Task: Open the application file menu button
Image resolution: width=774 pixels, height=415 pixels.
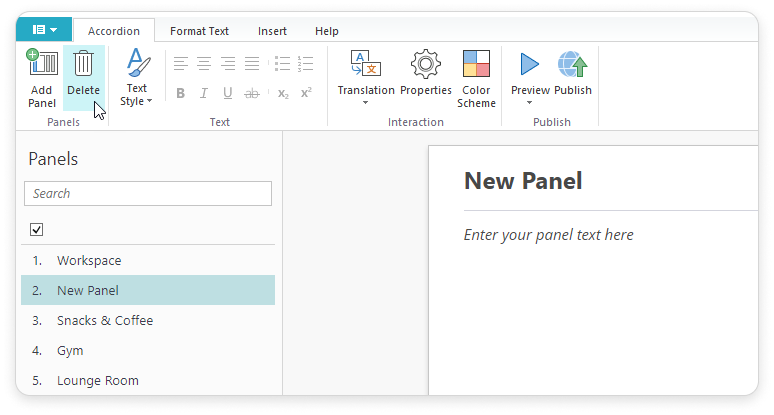Action: [x=44, y=31]
